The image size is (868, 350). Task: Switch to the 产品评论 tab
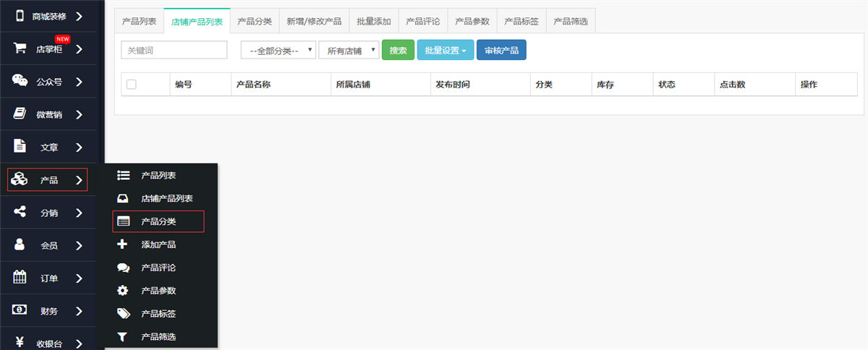coord(423,21)
